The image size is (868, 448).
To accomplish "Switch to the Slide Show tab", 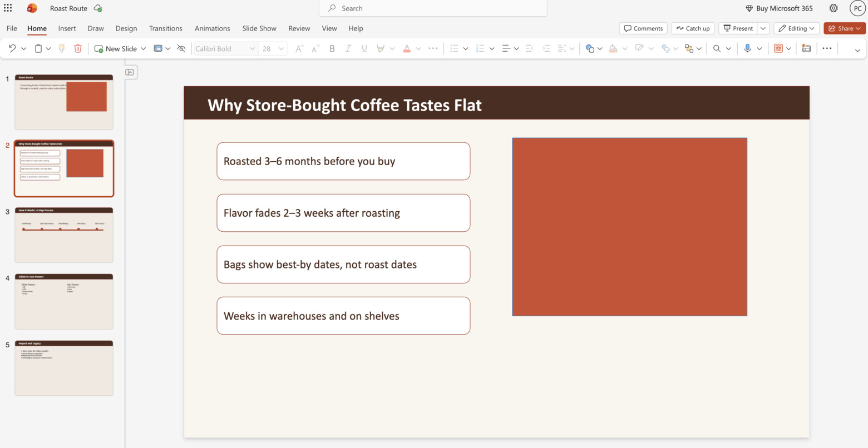I will (x=259, y=28).
